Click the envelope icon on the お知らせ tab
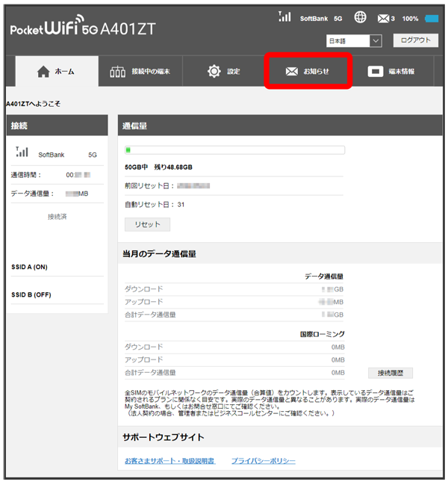The image size is (448, 482). tap(291, 72)
